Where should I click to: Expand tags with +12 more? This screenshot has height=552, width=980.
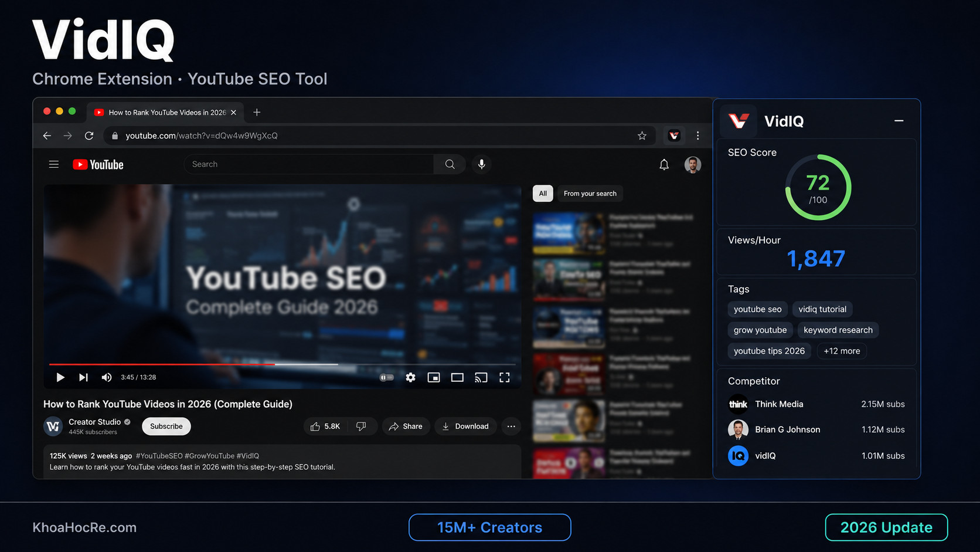click(x=842, y=351)
